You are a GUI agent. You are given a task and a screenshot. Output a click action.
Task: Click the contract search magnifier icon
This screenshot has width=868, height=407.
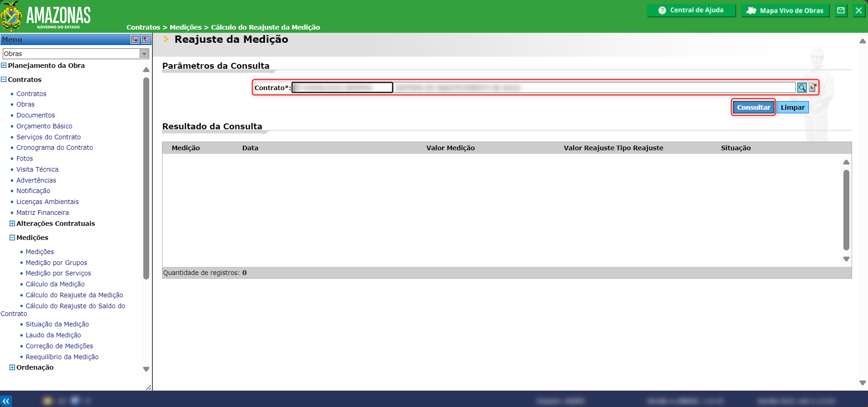(x=802, y=87)
